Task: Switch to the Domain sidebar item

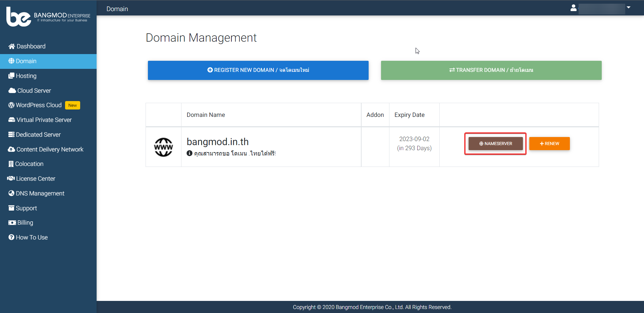Action: (x=26, y=61)
